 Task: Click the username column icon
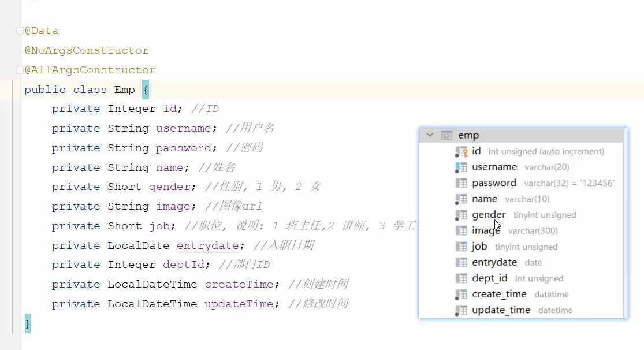pos(461,167)
